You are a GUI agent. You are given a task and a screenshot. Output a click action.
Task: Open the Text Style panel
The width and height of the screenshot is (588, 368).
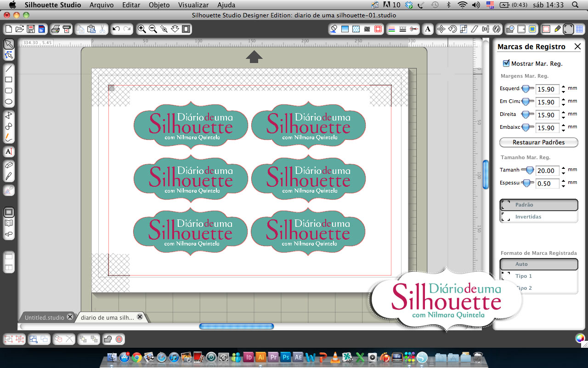point(428,29)
